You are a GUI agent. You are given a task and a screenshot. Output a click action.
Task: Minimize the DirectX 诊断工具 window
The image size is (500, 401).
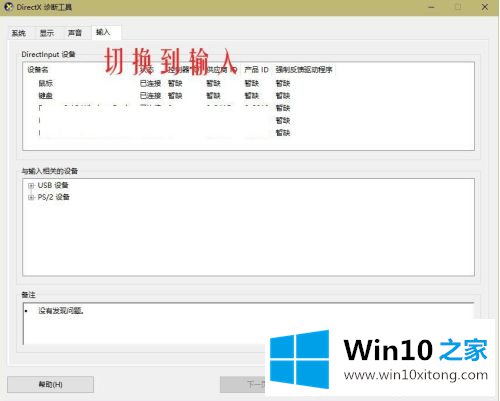(x=432, y=7)
